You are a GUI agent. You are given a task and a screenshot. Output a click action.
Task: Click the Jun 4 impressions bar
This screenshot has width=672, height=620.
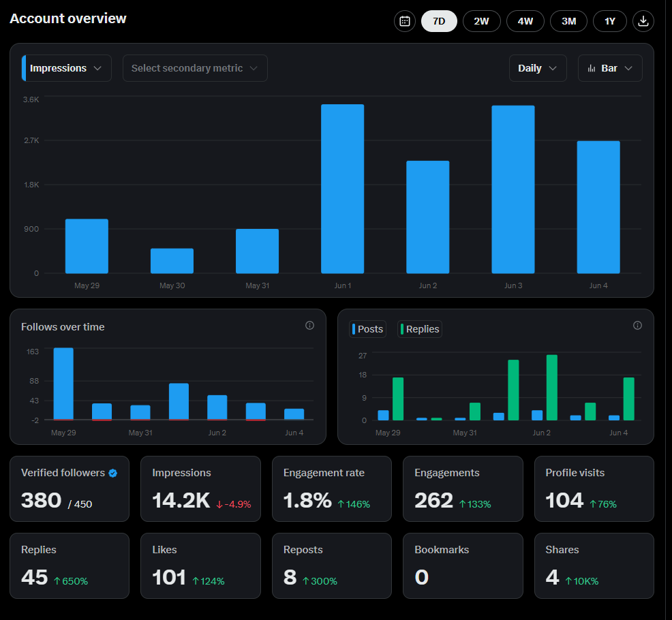(x=598, y=207)
